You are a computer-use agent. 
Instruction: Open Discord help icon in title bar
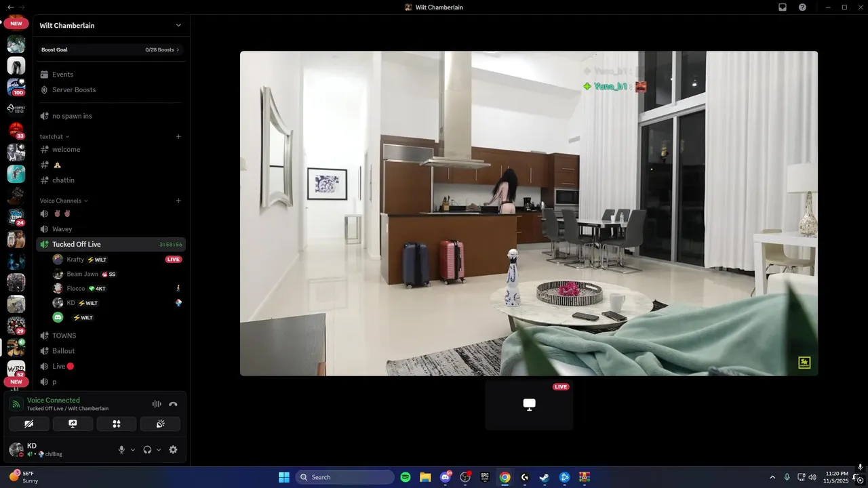point(802,7)
